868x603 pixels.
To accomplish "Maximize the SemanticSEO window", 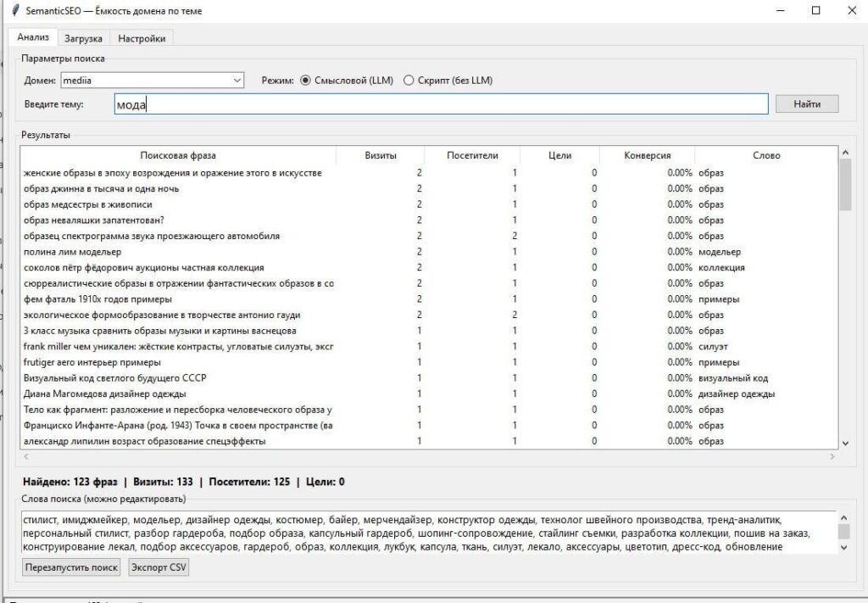I will pyautogui.click(x=816, y=10).
